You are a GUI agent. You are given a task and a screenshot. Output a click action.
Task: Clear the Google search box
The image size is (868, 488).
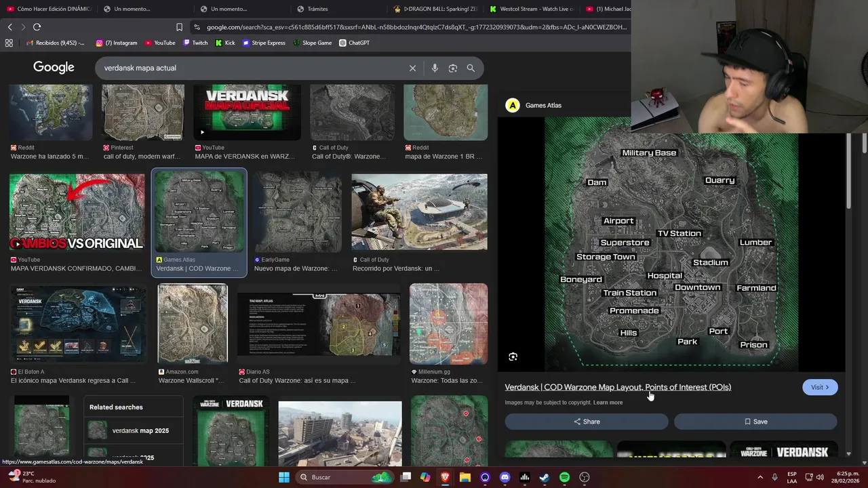pos(412,68)
